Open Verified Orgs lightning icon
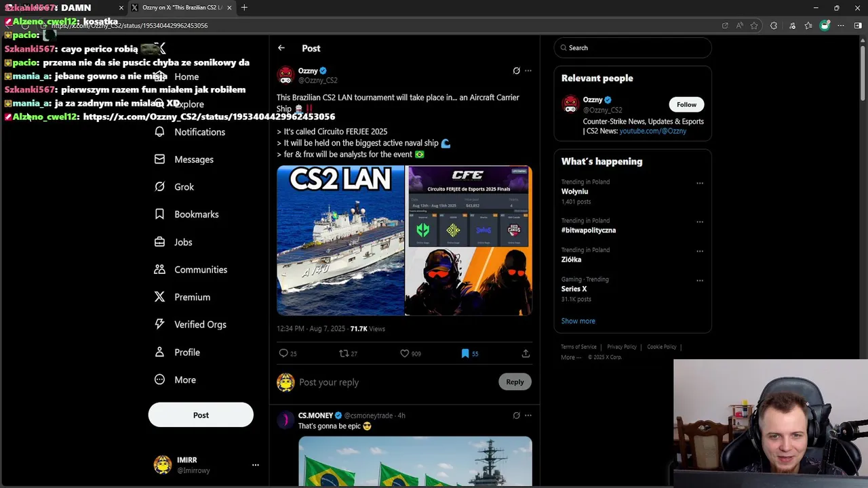Image resolution: width=868 pixels, height=488 pixels. click(x=159, y=324)
